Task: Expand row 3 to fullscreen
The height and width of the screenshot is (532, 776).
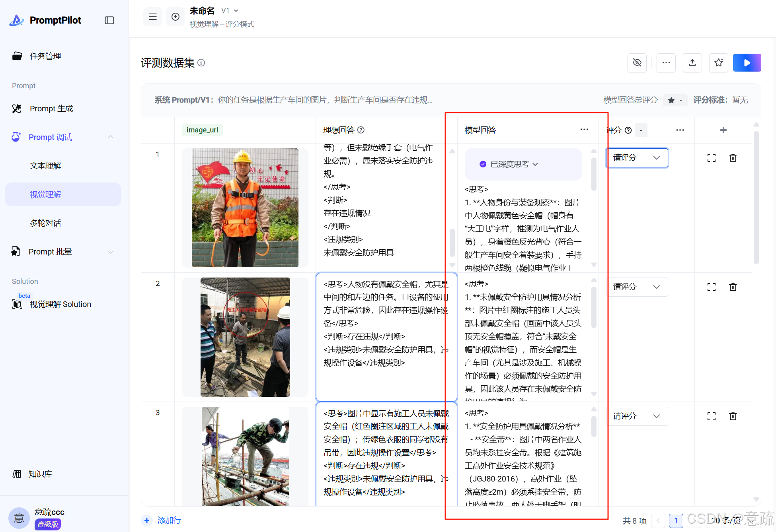Action: pyautogui.click(x=712, y=416)
